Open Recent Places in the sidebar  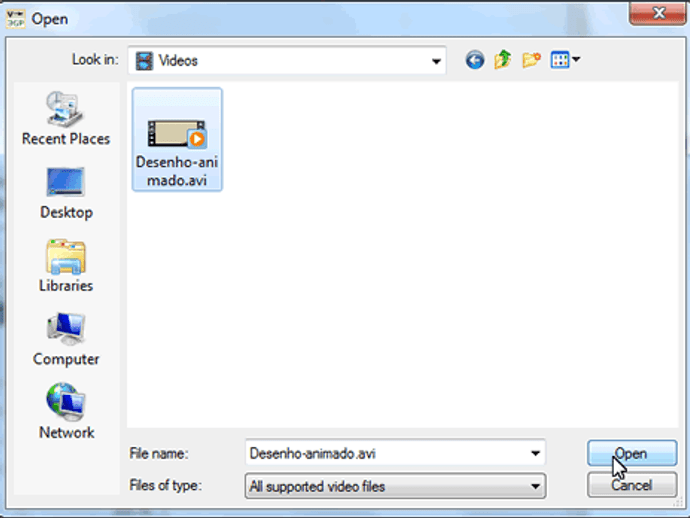(66, 118)
